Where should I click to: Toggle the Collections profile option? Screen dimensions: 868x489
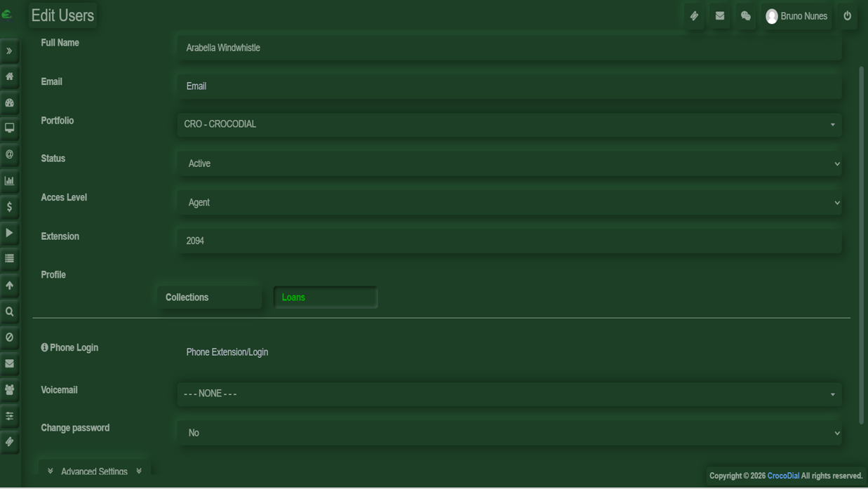pyautogui.click(x=209, y=297)
